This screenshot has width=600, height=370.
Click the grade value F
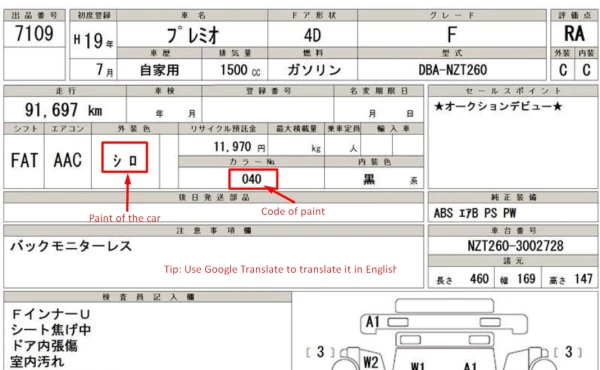(x=452, y=35)
